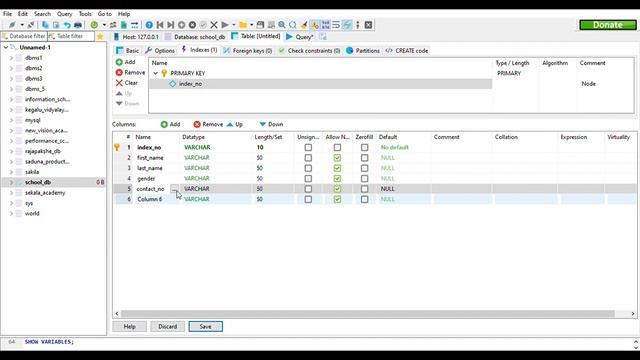Toggle Allow NULL for index_no
Screen dimensions: 640x360
(x=337, y=147)
